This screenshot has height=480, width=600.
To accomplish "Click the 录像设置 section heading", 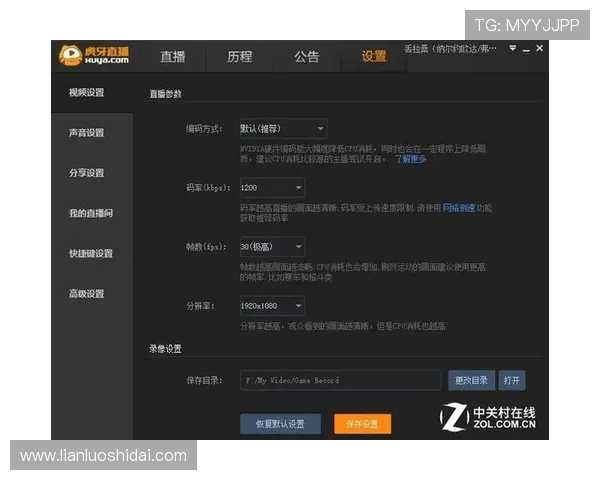I will click(x=165, y=349).
